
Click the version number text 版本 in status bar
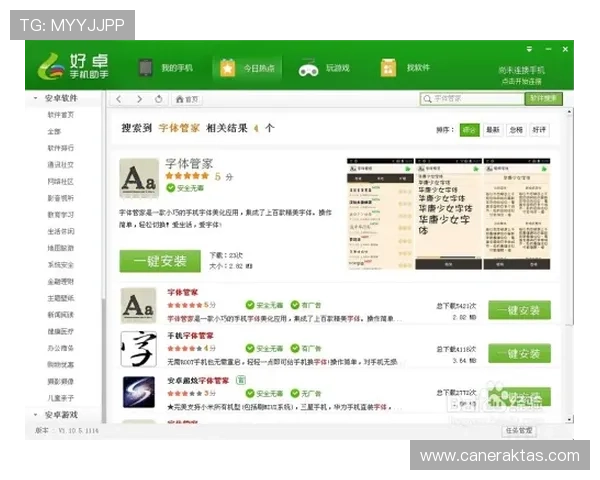[67, 431]
